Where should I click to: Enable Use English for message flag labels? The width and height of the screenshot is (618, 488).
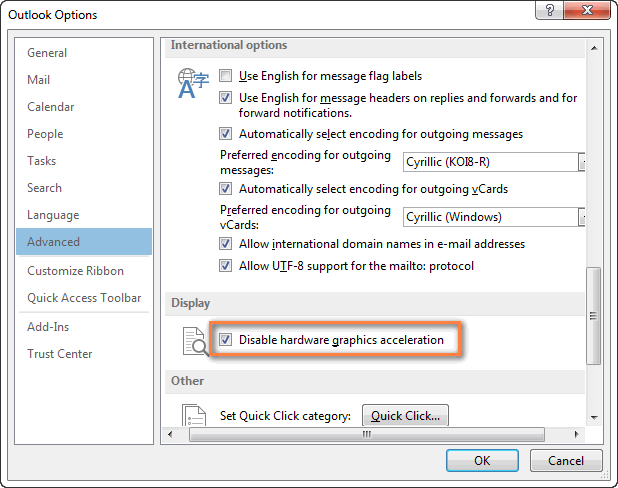pos(225,75)
